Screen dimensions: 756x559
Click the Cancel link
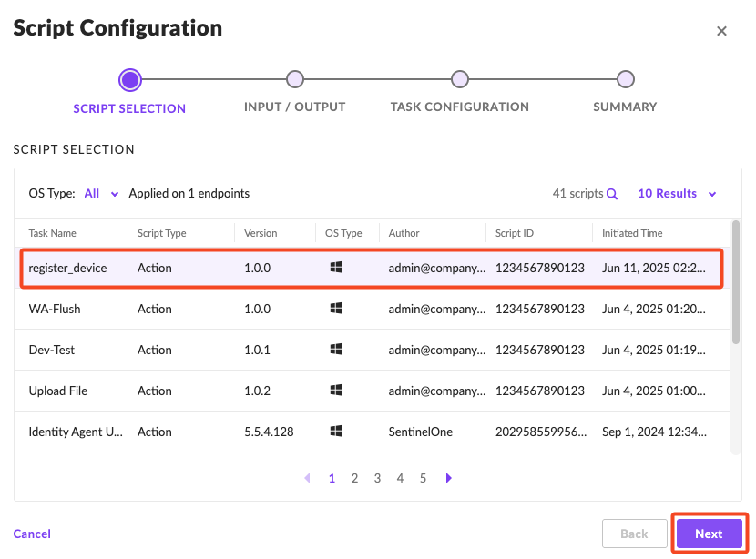click(x=32, y=534)
